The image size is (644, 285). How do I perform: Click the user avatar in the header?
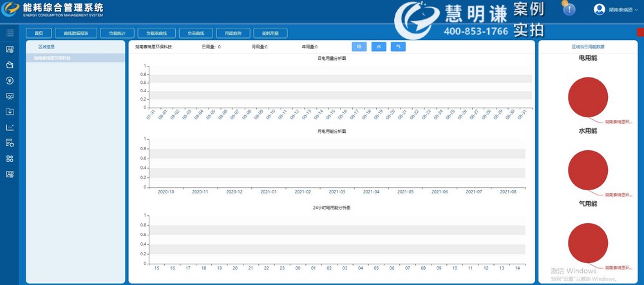[599, 10]
